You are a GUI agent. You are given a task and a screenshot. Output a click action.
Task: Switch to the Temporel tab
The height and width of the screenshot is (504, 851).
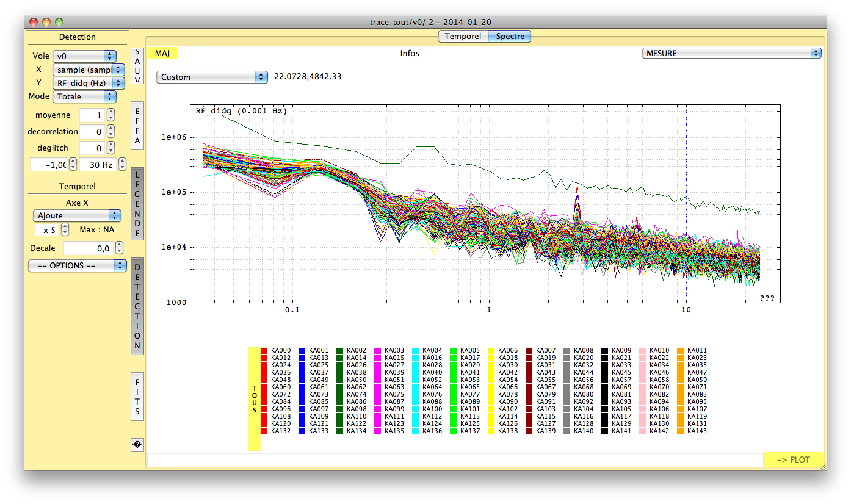coord(463,37)
